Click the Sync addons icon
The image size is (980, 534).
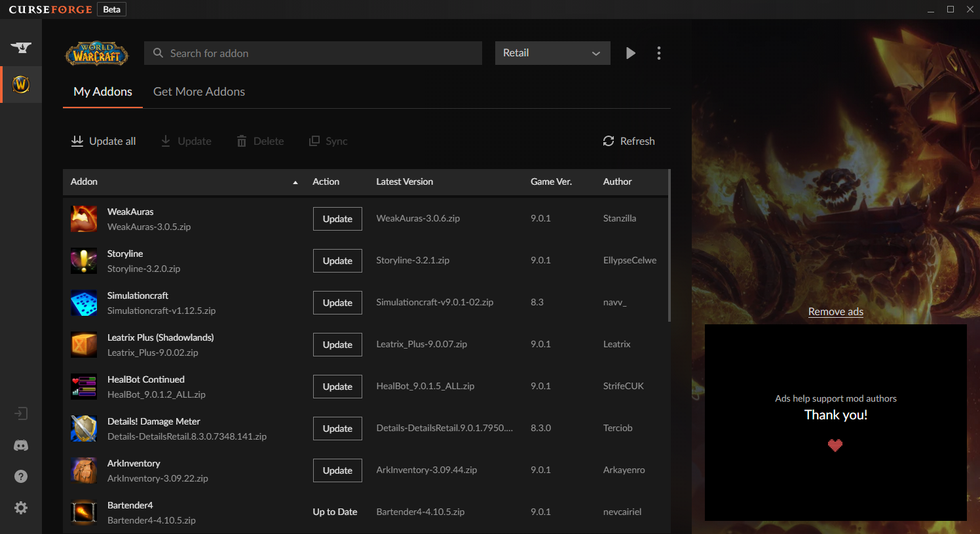pos(328,141)
